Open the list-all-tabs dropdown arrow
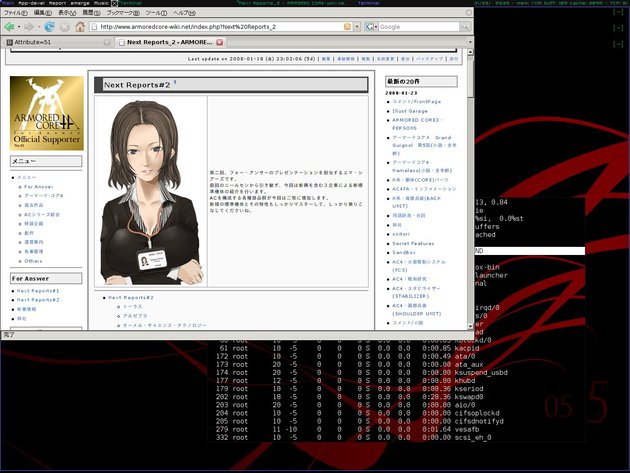630x473 pixels. pyautogui.click(x=470, y=42)
